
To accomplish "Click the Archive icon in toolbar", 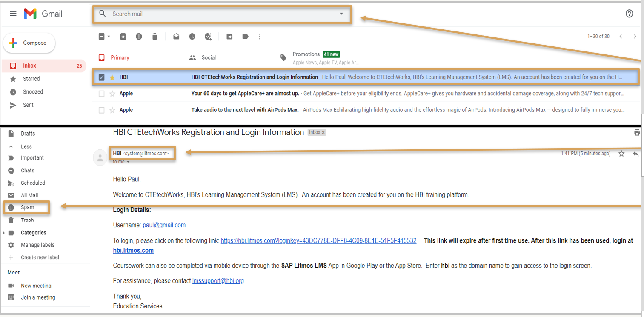I will pyautogui.click(x=123, y=37).
